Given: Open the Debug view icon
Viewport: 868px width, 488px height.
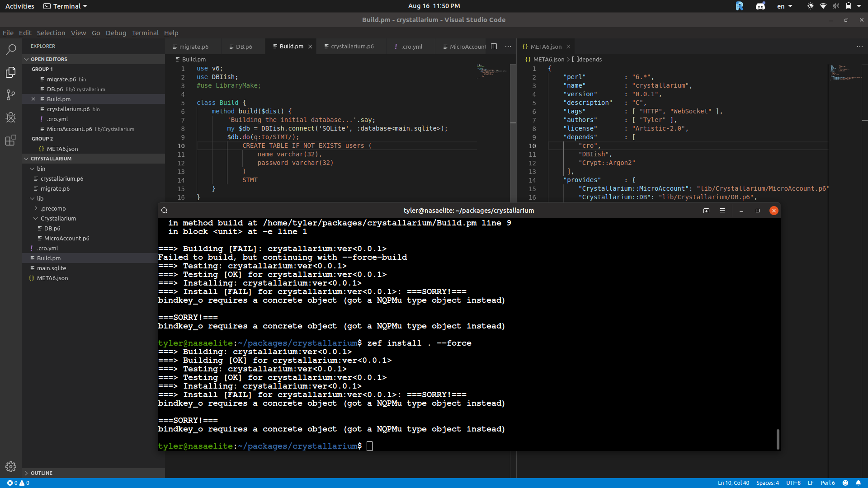Looking at the screenshot, I should click(x=11, y=117).
